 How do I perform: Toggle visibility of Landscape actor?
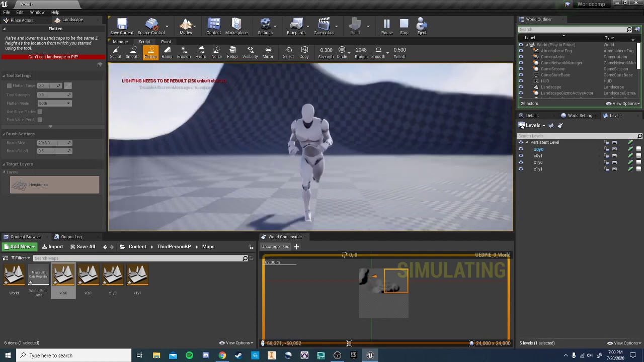pyautogui.click(x=521, y=87)
